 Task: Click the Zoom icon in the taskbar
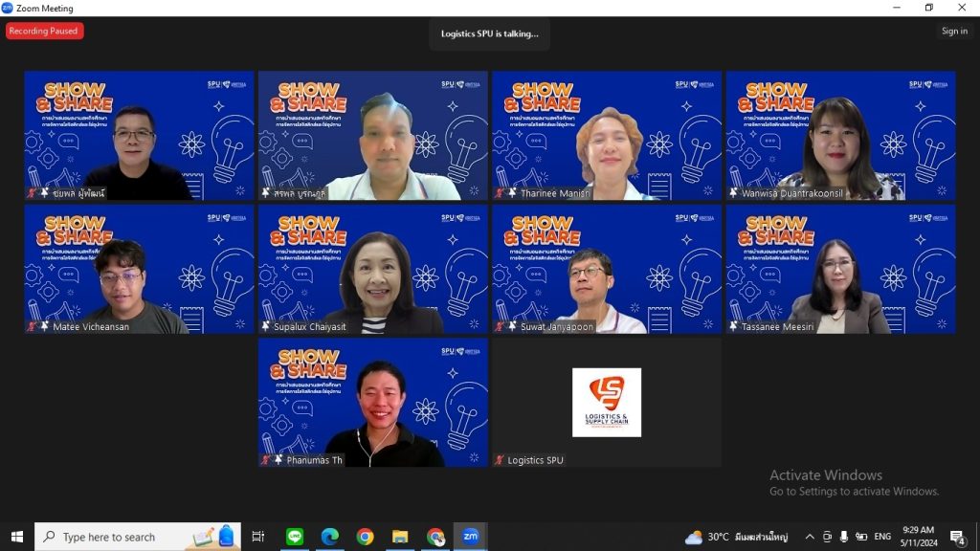471,537
